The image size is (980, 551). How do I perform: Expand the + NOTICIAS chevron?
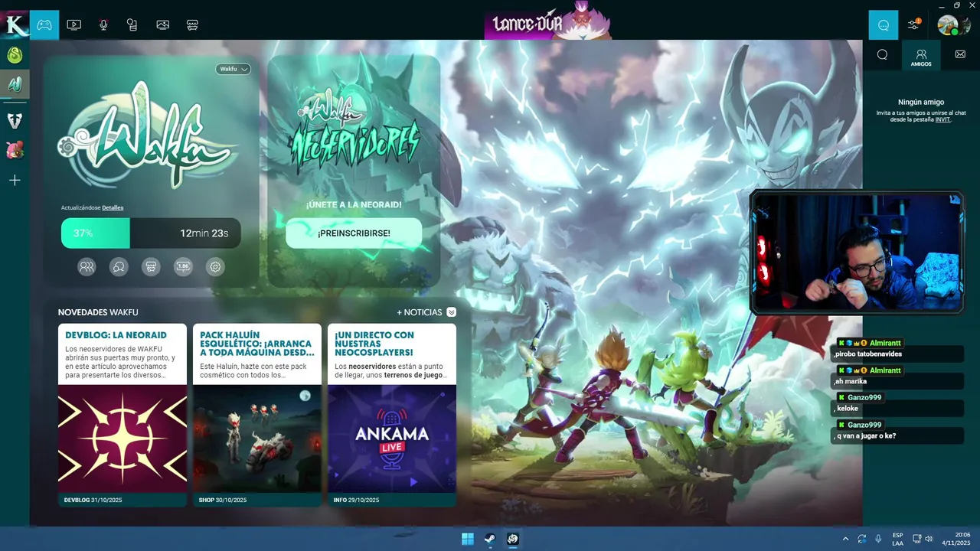pos(452,311)
